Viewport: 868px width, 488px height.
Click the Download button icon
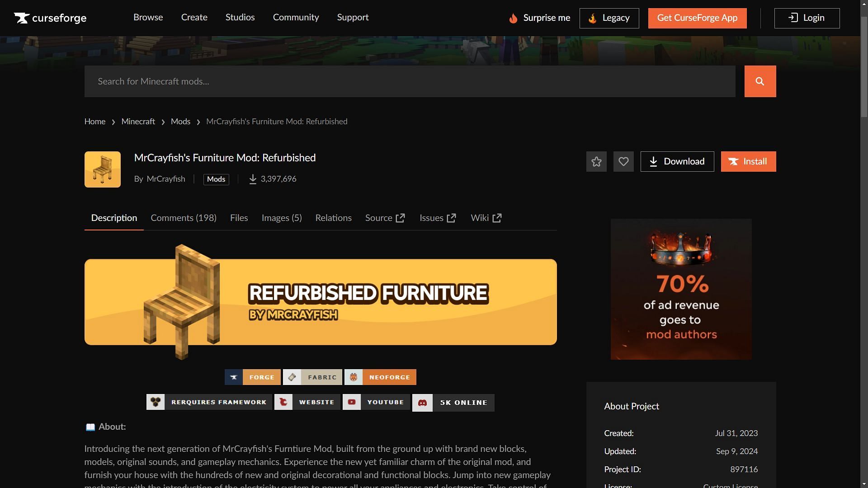click(654, 161)
